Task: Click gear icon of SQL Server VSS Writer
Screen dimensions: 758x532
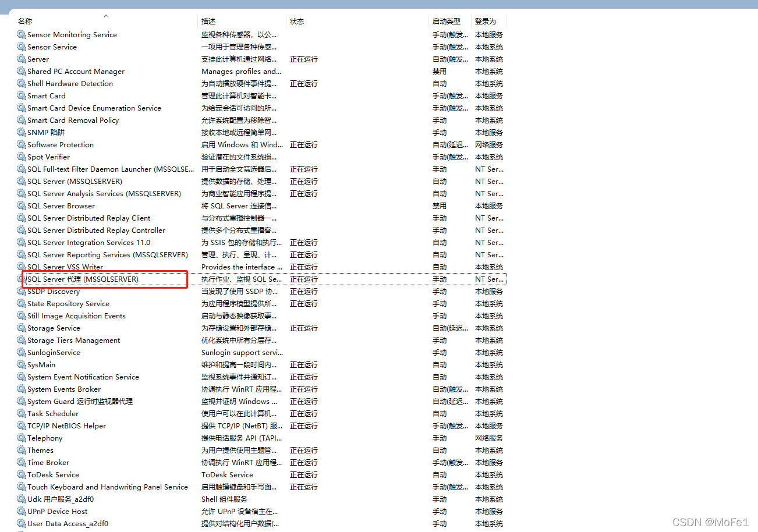Action: click(22, 267)
